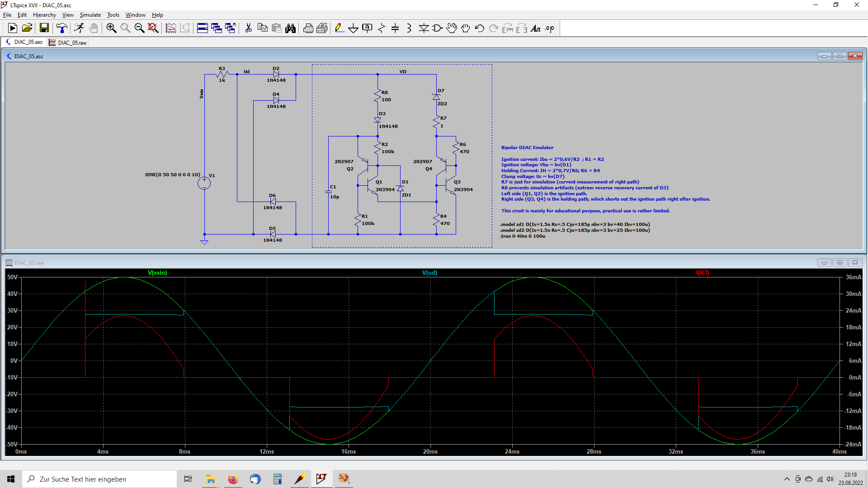
Task: Select voltage source V1 symbol
Action: (204, 183)
